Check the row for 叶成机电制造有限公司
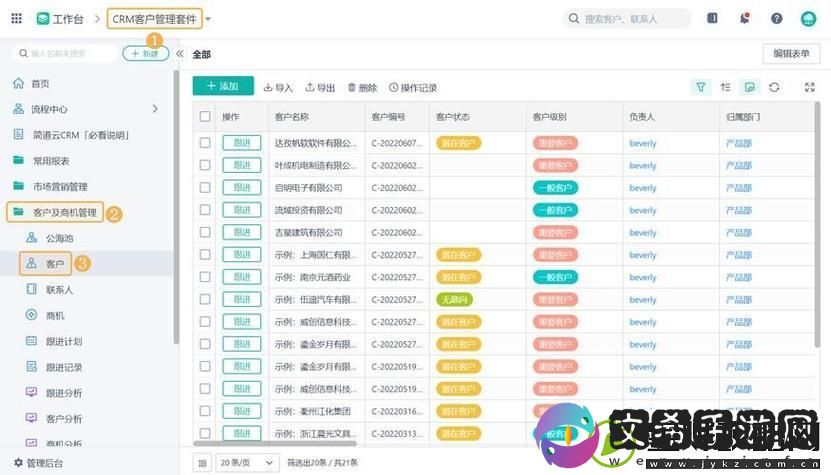Screen dimensions: 831x475 pyautogui.click(x=205, y=165)
